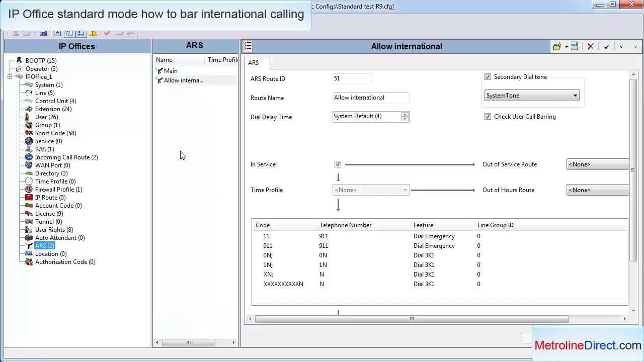Viewport: 644px width, 362px height.
Task: Open the Out of Hours Route dropdown
Action: (x=598, y=190)
